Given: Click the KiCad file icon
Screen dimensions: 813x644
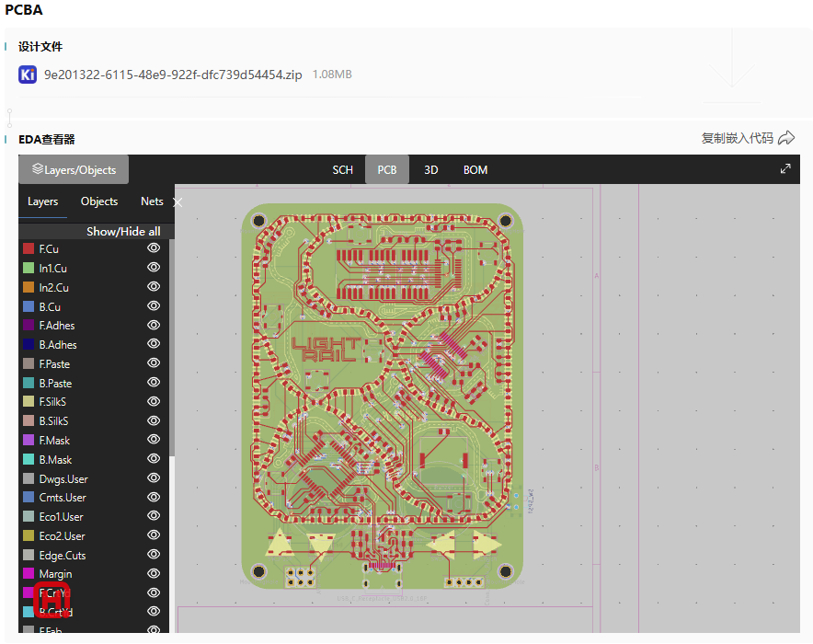Looking at the screenshot, I should [28, 75].
